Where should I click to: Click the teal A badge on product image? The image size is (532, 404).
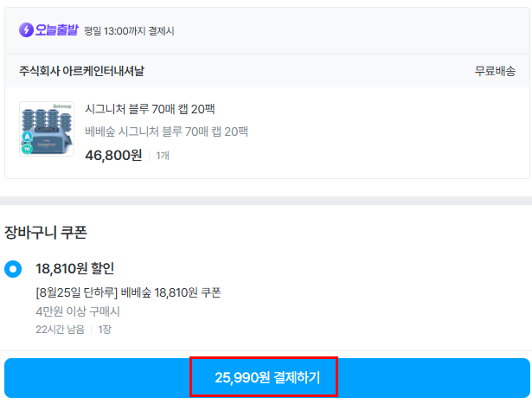click(x=27, y=137)
